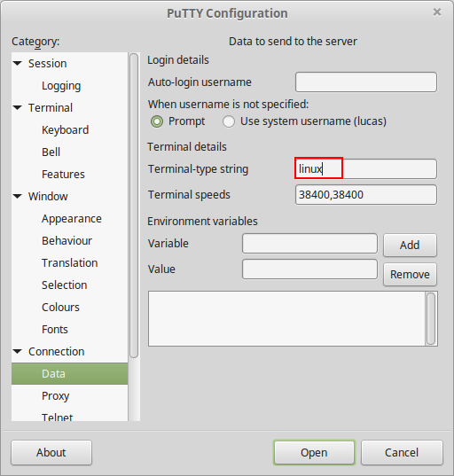Collapse the Session tree category
Image resolution: width=454 pixels, height=476 pixels.
tap(18, 64)
